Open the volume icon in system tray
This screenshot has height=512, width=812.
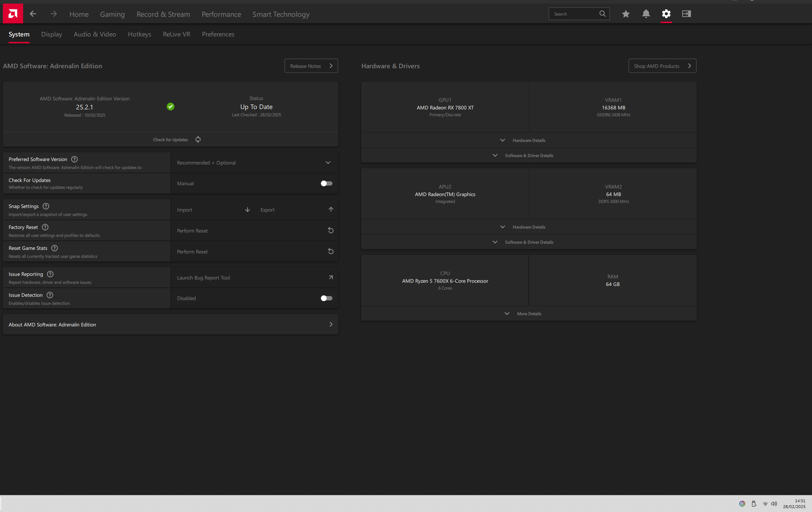[774, 504]
